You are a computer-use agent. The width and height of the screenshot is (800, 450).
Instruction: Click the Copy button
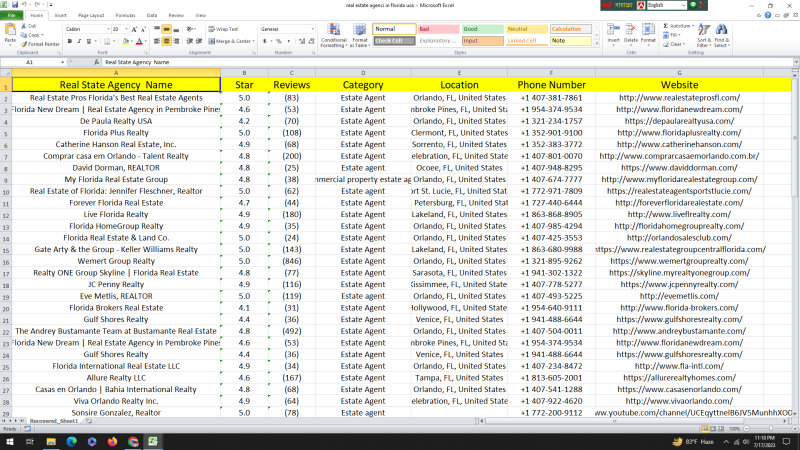[31, 35]
